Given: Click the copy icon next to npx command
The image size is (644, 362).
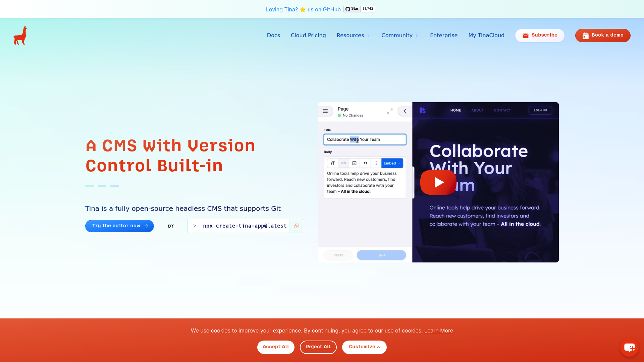Looking at the screenshot, I should tap(296, 226).
